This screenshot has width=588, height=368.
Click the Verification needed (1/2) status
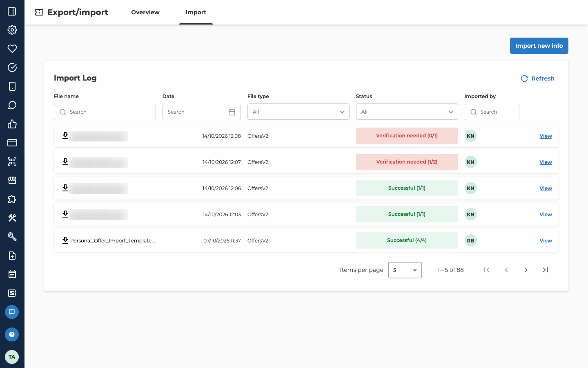click(407, 162)
